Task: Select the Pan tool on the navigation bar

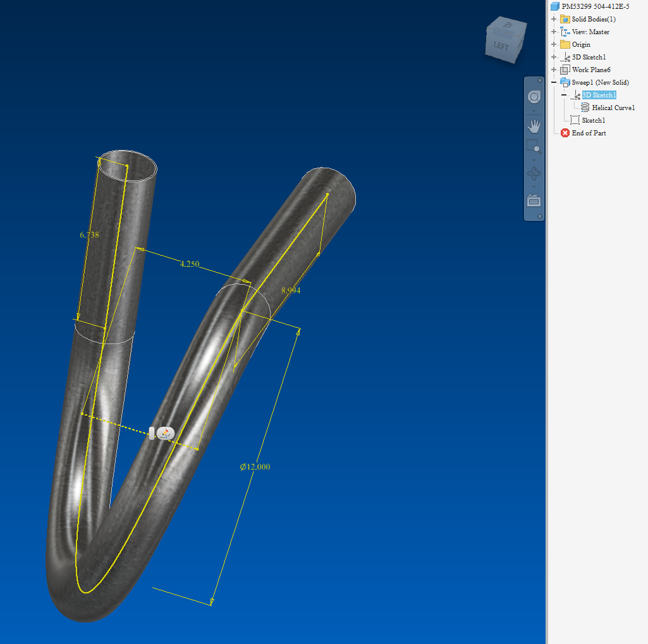Action: (x=534, y=126)
